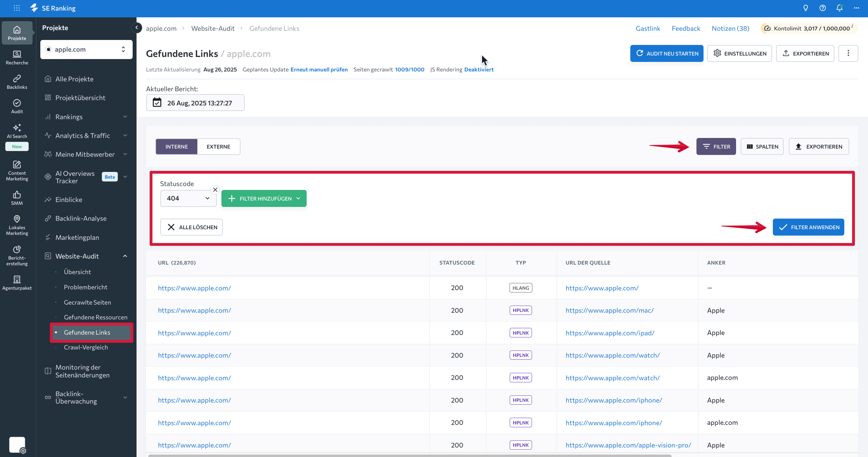Click the table Exportieren button
This screenshot has height=457, width=868.
[818, 146]
